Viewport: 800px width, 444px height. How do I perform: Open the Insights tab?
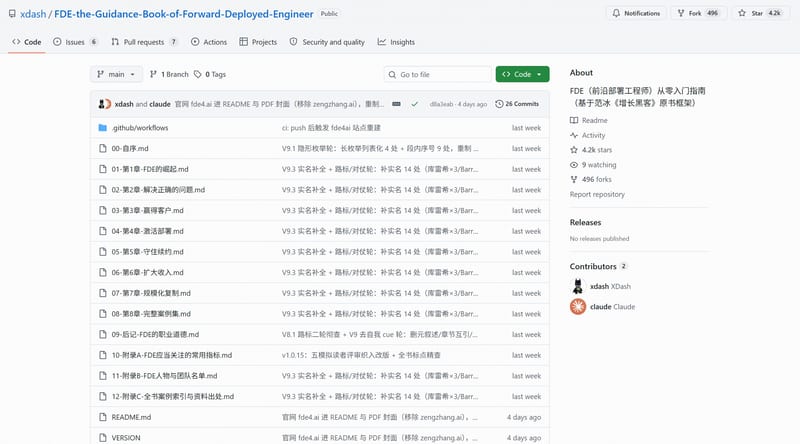396,42
